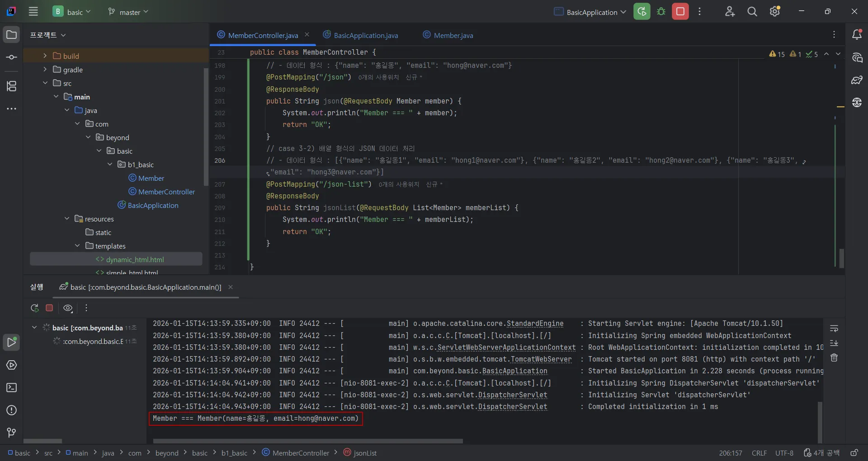This screenshot has width=868, height=461.
Task: Click the green Rerun BasicApplication button
Action: (x=642, y=12)
